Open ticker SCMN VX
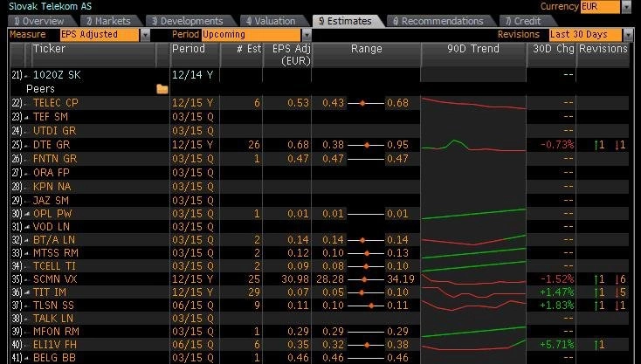Image resolution: width=641 pixels, height=364 pixels. (x=55, y=279)
